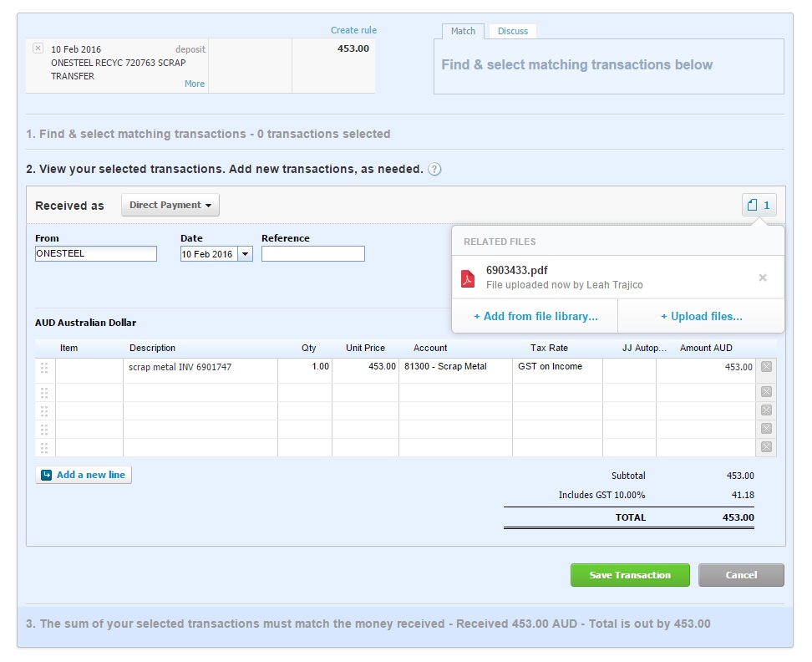The height and width of the screenshot is (662, 812).
Task: Click the help question mark icon
Action: click(434, 170)
